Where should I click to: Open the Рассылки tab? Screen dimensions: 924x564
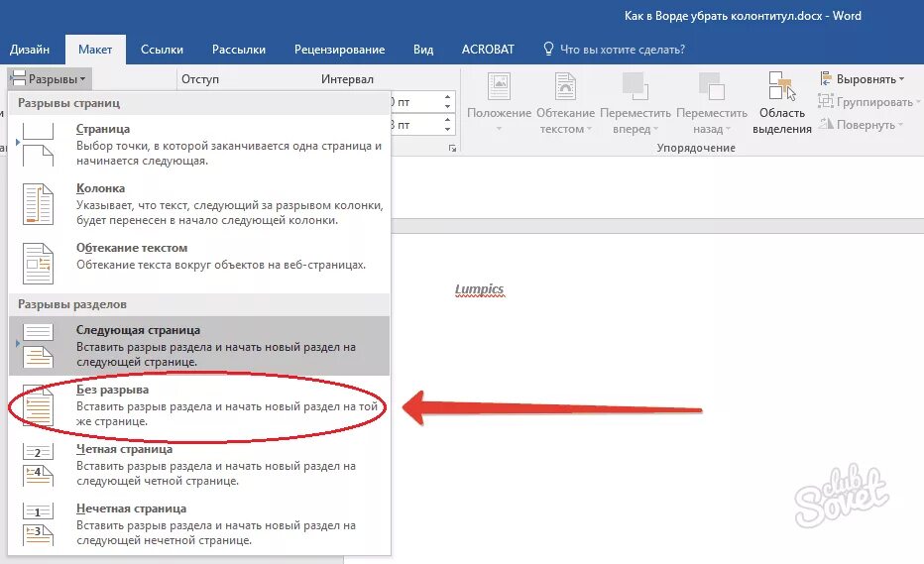point(239,50)
